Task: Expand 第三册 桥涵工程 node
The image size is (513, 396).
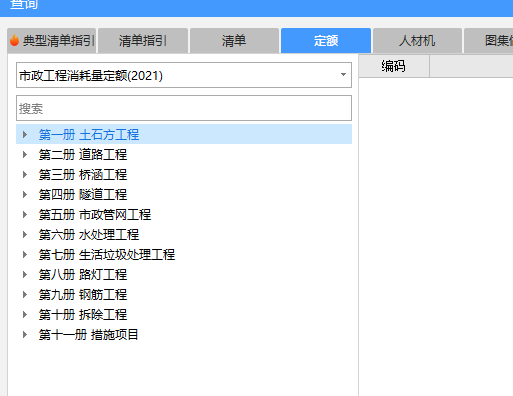Action: click(x=25, y=174)
